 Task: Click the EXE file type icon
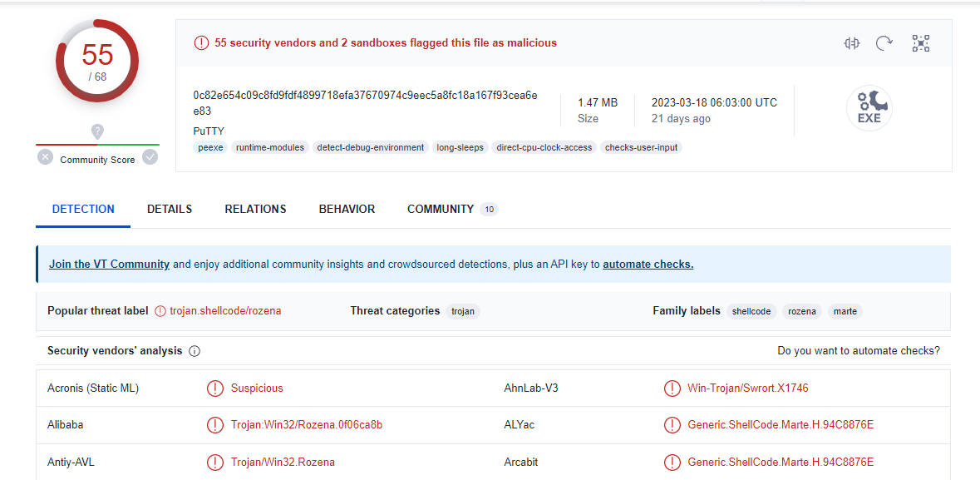coord(869,108)
